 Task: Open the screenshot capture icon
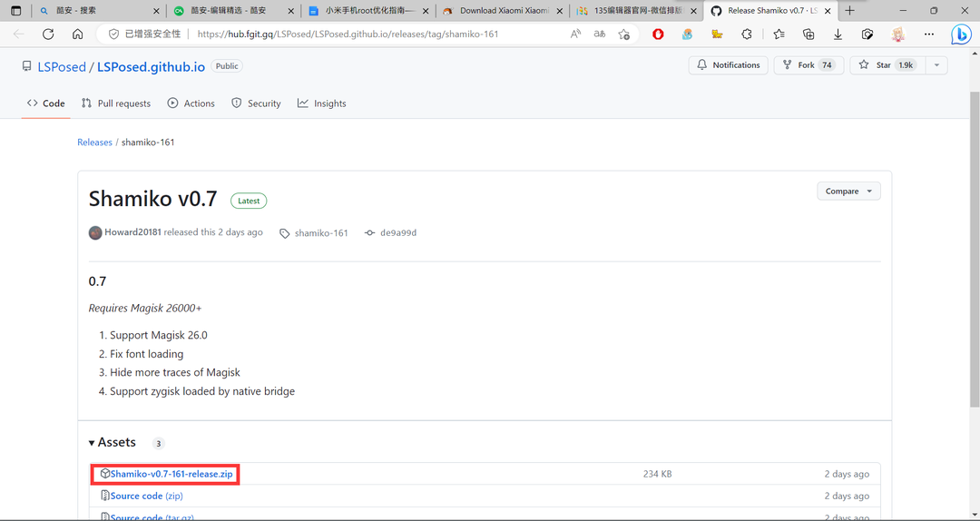[x=867, y=34]
